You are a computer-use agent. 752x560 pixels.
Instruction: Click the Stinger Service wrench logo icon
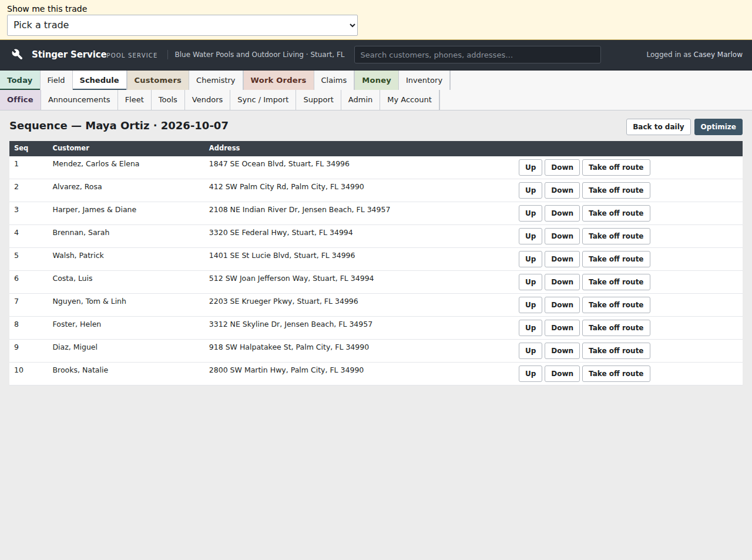point(18,54)
